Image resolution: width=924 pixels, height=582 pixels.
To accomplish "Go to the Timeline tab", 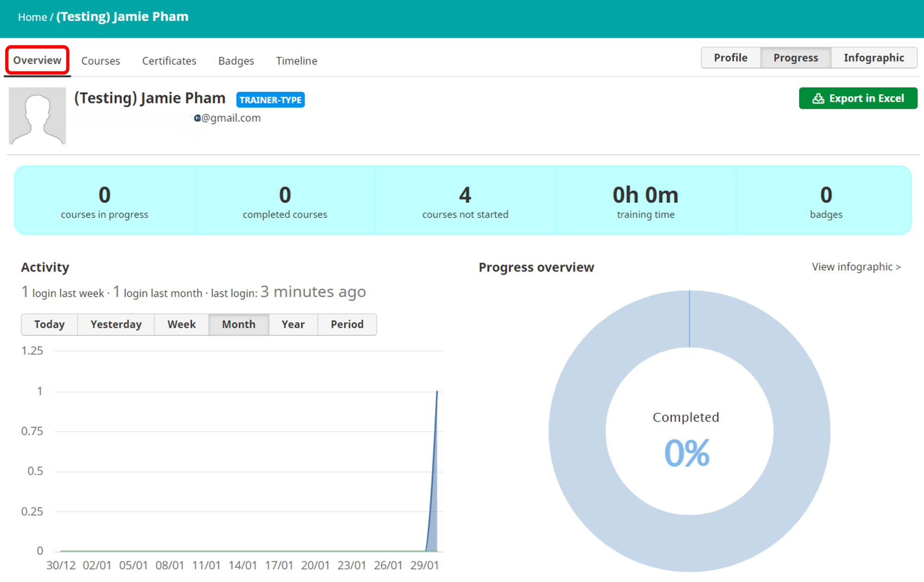I will (296, 61).
